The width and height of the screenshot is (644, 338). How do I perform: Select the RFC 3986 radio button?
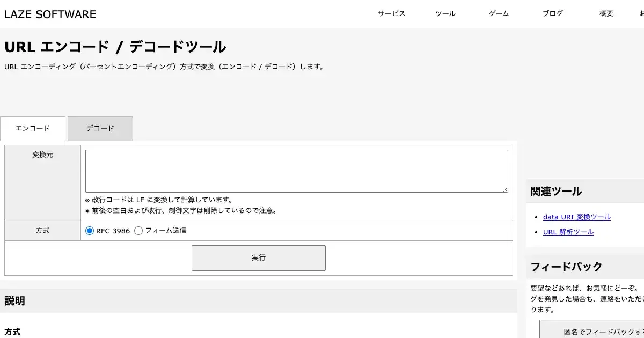pos(90,231)
